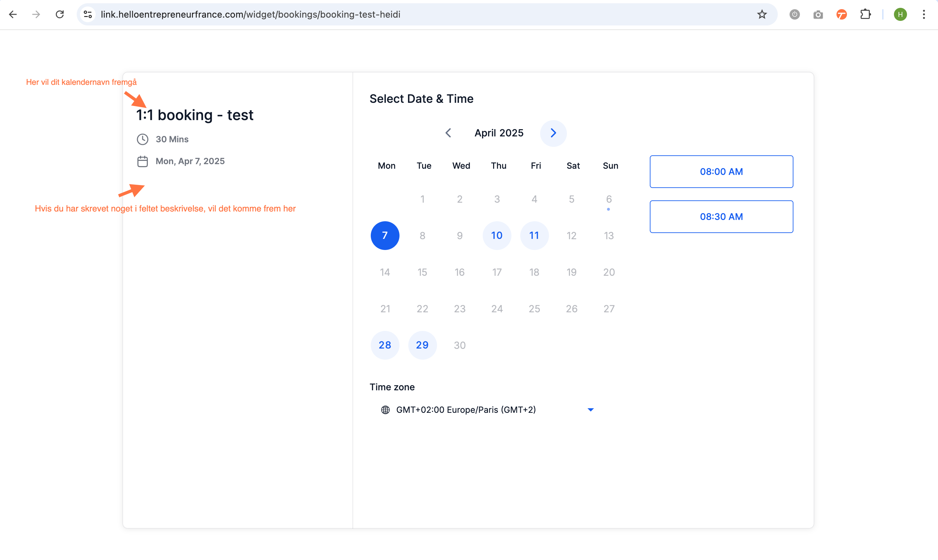Screen dimensions: 938x560
Task: Open the orange extension icon
Action: (841, 14)
